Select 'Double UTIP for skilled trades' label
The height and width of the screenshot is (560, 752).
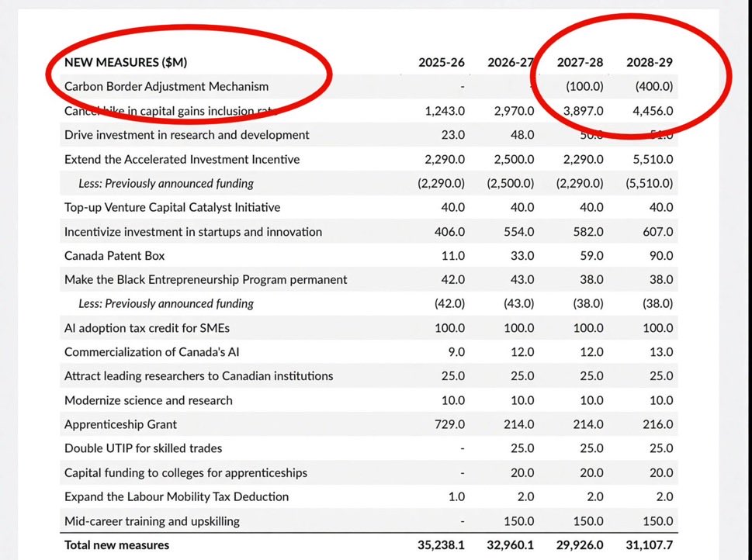143,448
